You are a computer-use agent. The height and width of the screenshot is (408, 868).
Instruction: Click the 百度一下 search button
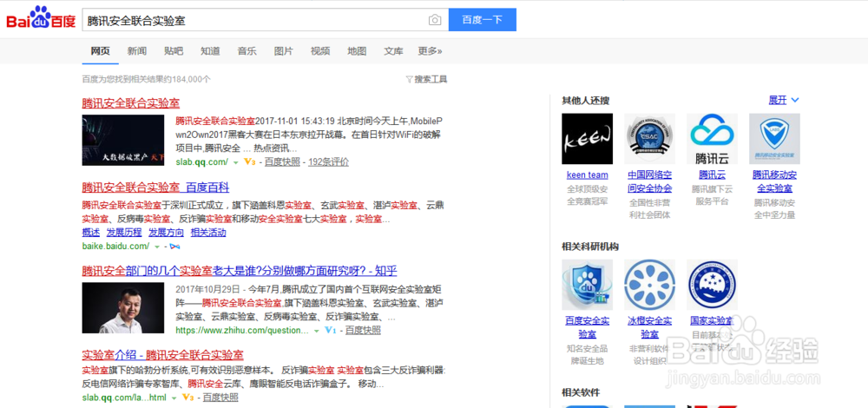click(482, 19)
